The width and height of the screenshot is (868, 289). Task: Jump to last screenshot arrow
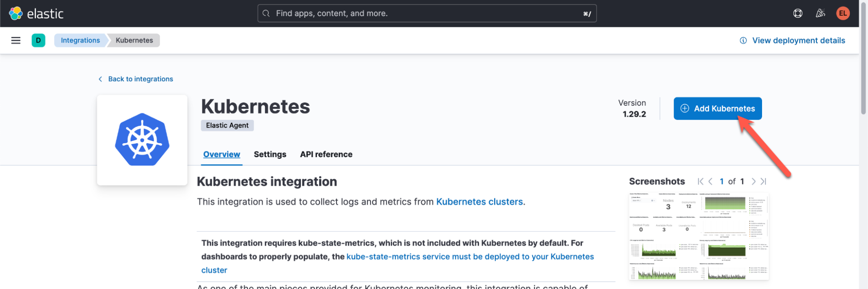(x=763, y=181)
